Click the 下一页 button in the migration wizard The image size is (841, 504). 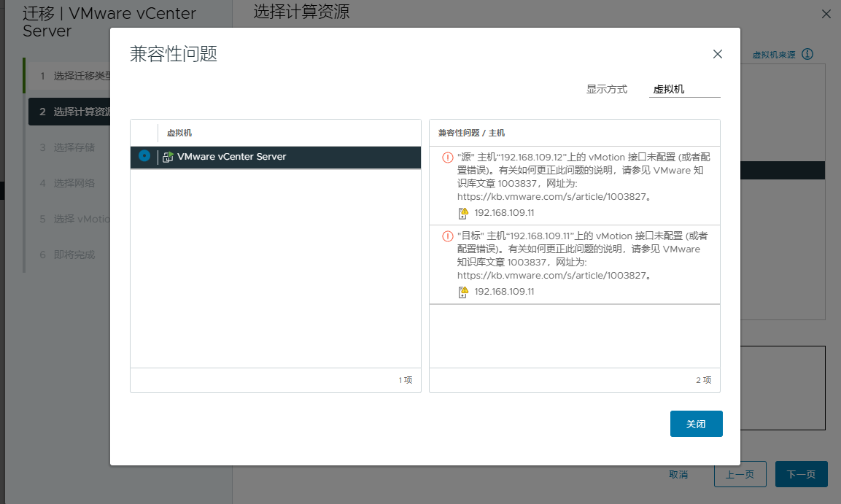coord(802,475)
